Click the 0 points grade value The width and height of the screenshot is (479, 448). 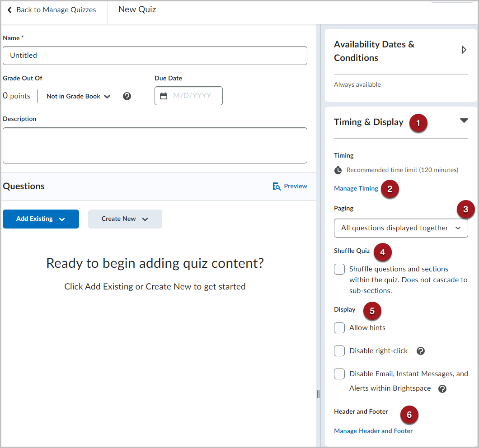click(17, 96)
